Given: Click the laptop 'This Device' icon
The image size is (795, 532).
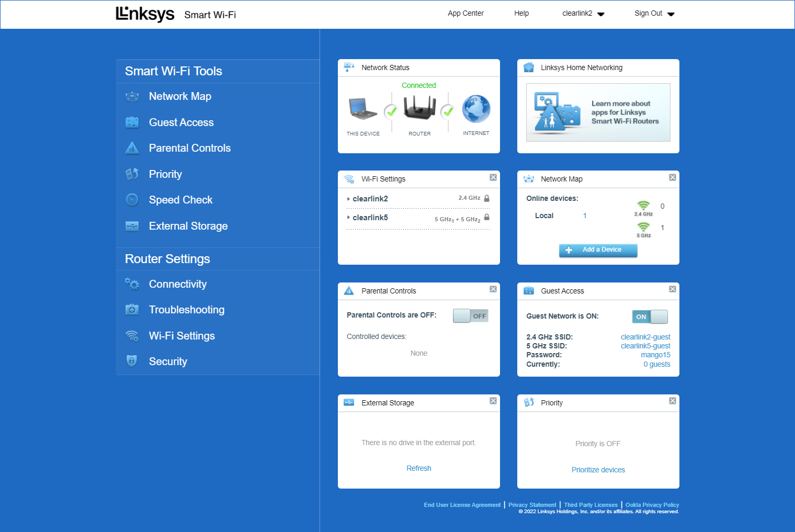Looking at the screenshot, I should pyautogui.click(x=362, y=109).
